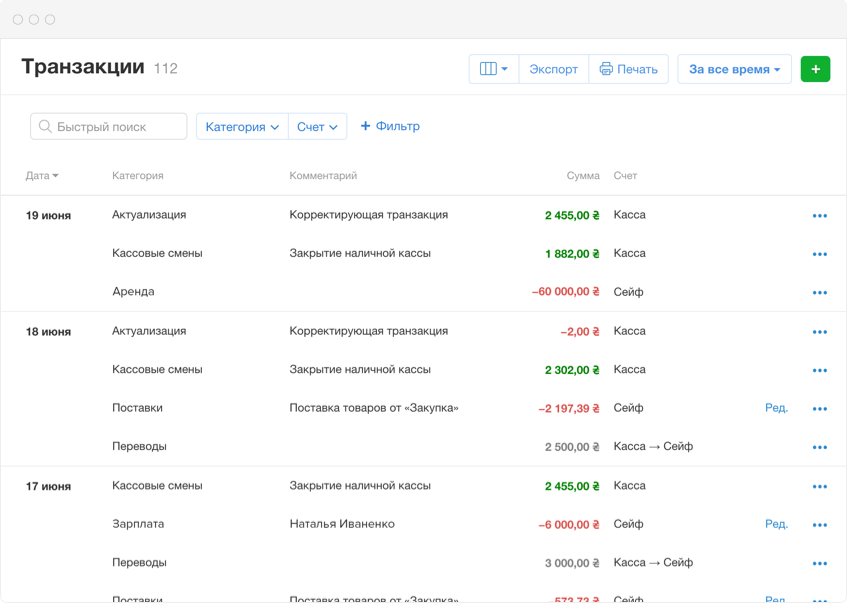The width and height of the screenshot is (847, 603).
Task: Click Ред. link on Зарплата row
Action: pos(776,524)
